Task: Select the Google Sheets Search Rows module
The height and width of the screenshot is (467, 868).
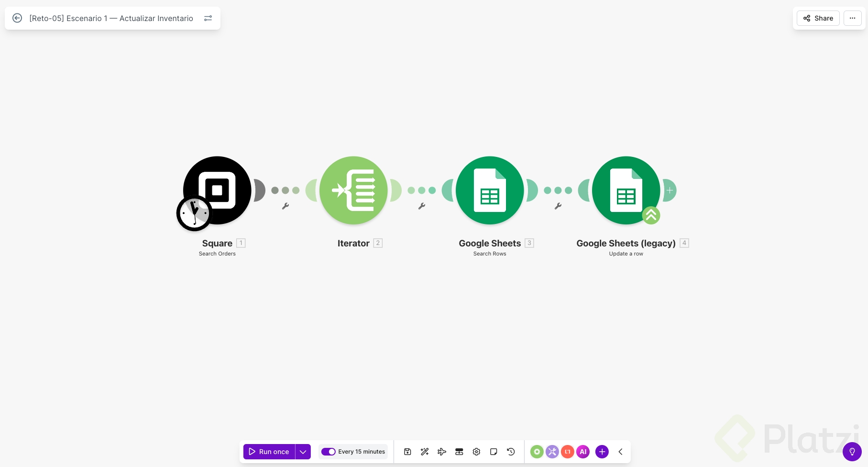Action: (490, 190)
